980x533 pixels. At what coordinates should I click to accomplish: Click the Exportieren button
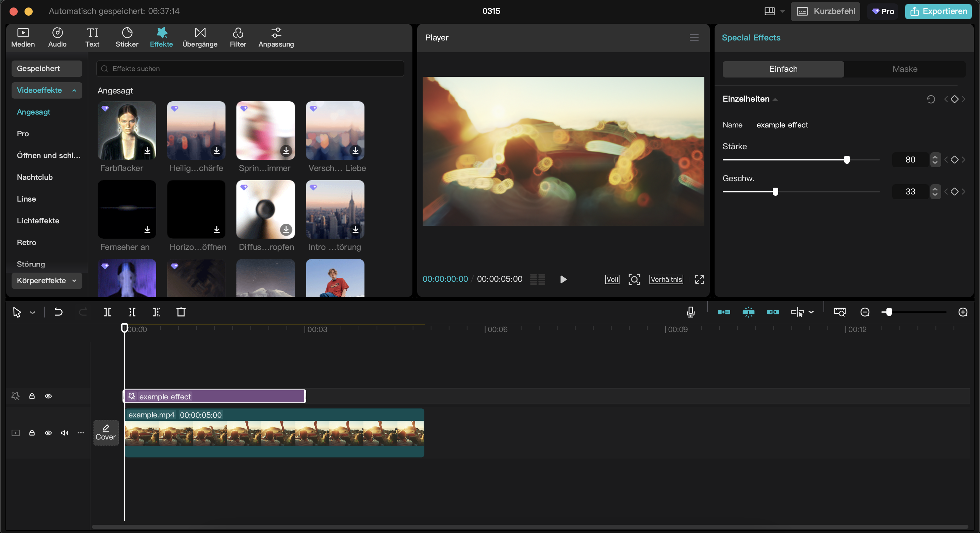tap(938, 11)
